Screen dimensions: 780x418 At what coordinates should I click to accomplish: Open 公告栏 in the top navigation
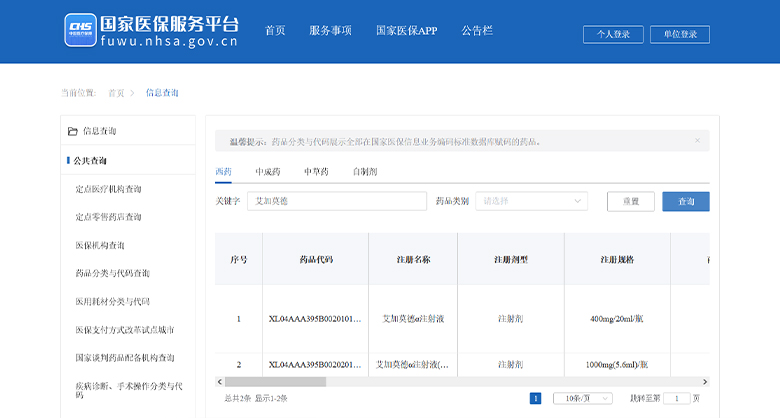click(x=477, y=31)
